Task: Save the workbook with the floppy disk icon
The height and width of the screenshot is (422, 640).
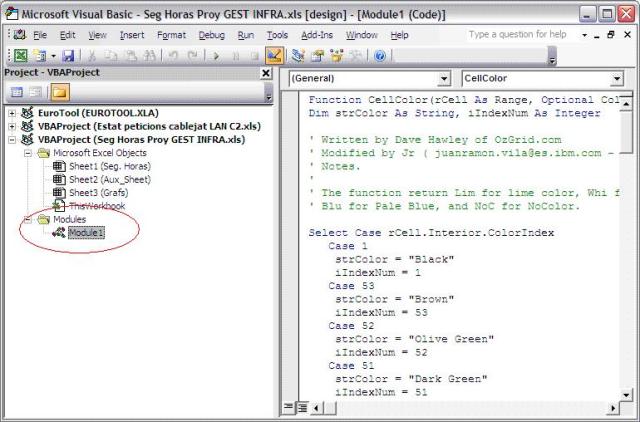Action: tap(68, 55)
